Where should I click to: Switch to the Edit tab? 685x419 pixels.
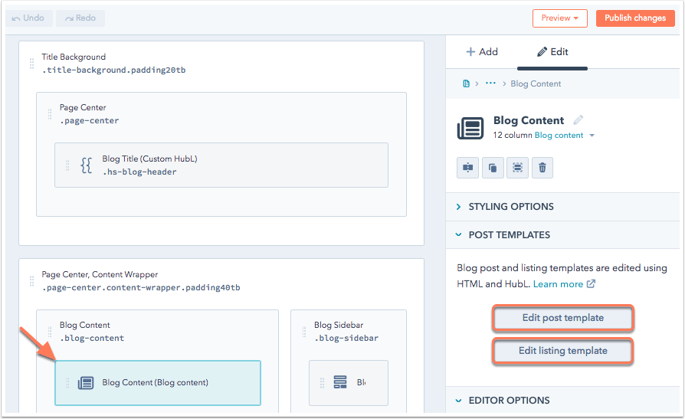point(552,52)
